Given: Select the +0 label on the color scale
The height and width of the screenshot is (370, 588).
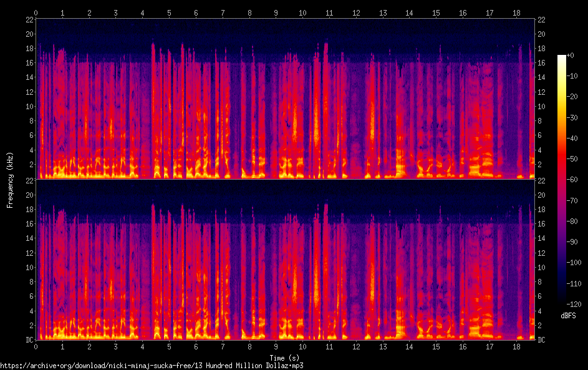Looking at the screenshot, I should (570, 56).
